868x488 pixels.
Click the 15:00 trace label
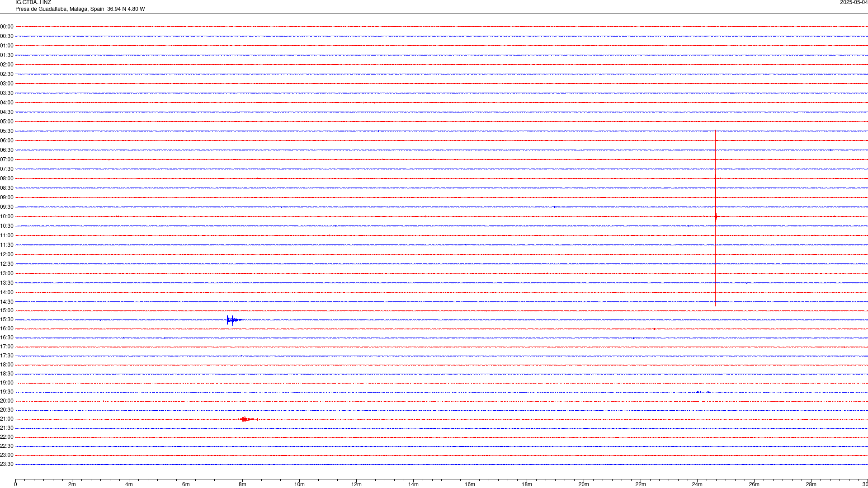click(x=7, y=310)
